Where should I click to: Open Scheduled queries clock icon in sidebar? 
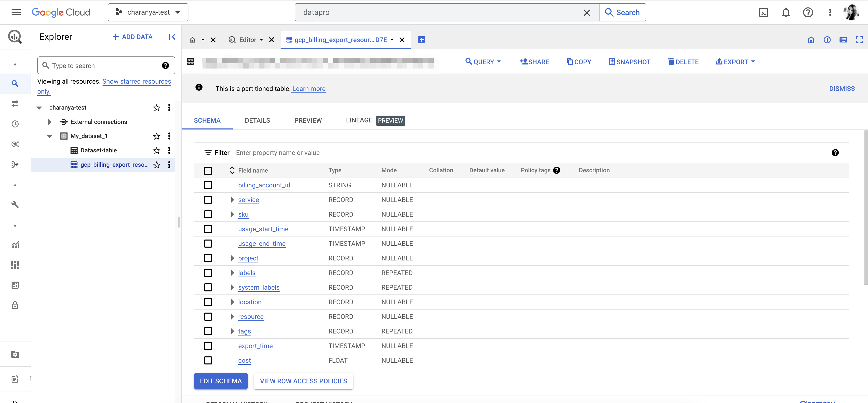[15, 124]
